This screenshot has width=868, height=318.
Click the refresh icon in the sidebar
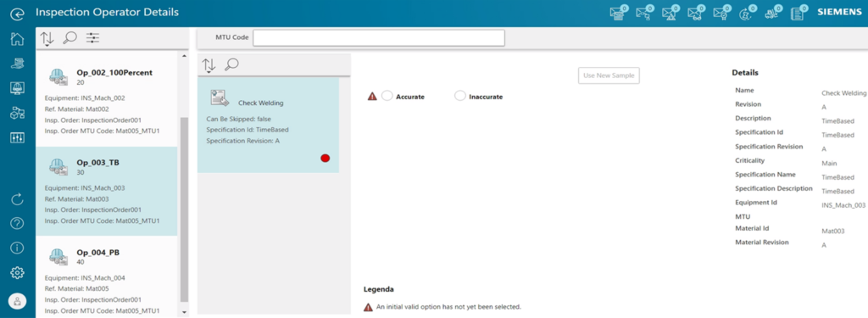(17, 199)
